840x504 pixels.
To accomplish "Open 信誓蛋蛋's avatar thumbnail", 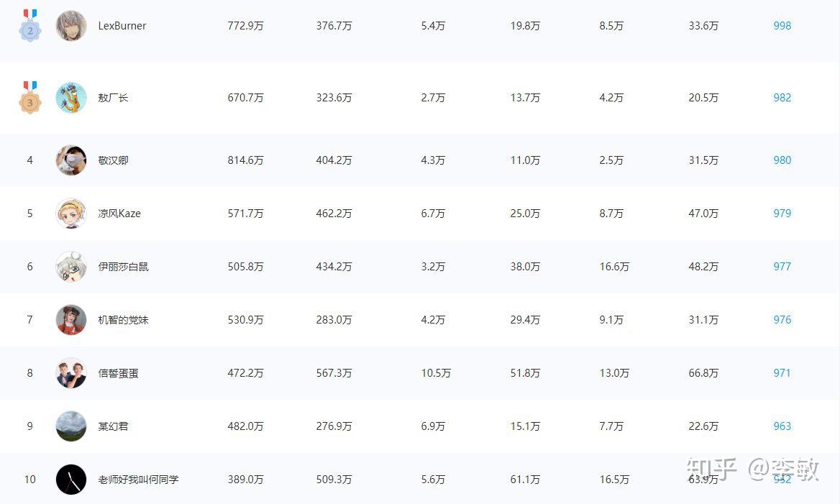I will [x=71, y=373].
